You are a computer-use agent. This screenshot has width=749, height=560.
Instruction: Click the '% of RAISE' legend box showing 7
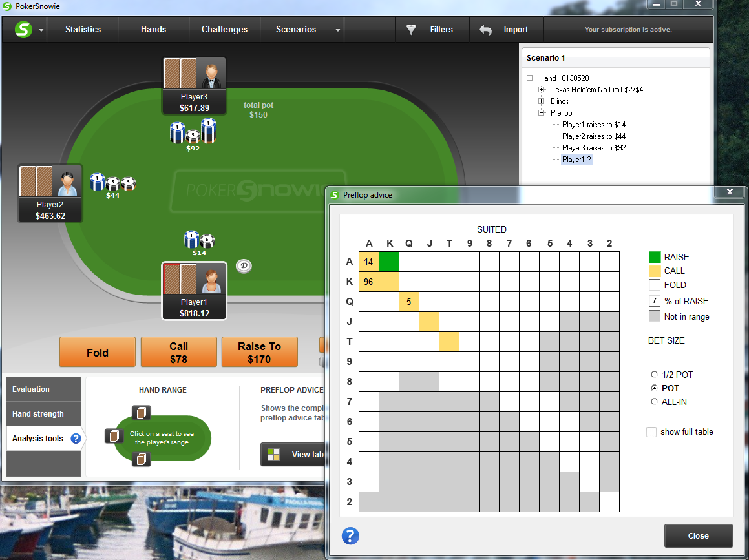[655, 301]
